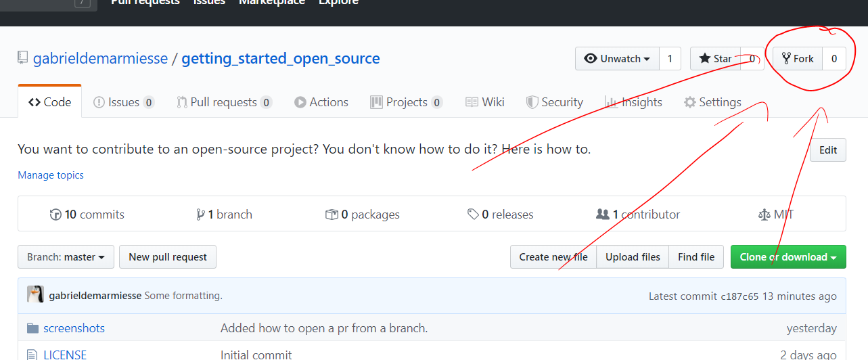Click the star icon on Star button
The height and width of the screenshot is (360, 868).
pyautogui.click(x=704, y=58)
